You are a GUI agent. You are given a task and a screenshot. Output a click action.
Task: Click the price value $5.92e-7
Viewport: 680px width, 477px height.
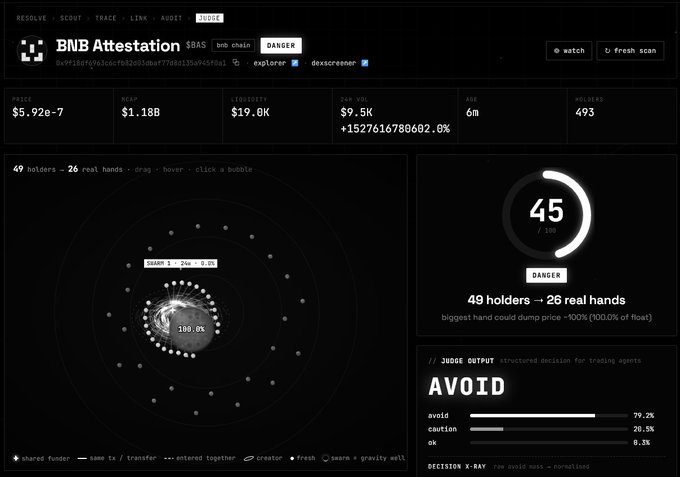[x=38, y=112]
